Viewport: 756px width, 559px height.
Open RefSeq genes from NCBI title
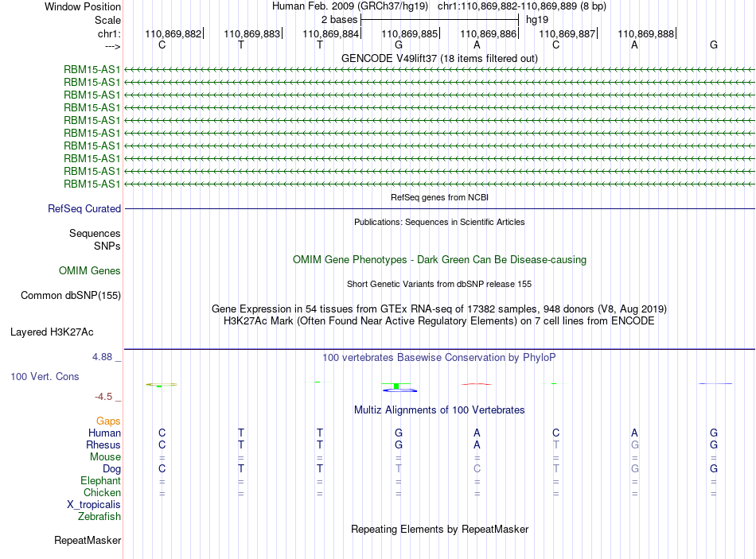click(x=439, y=197)
